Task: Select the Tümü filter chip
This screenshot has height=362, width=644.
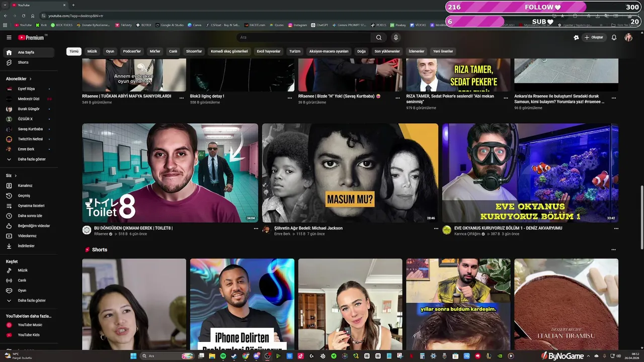Action: point(74,51)
